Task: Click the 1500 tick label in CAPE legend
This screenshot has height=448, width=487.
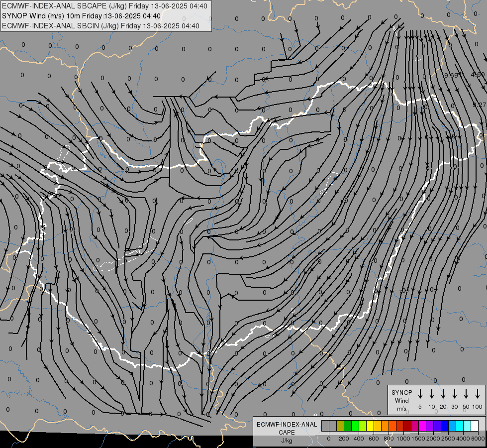Action: click(x=418, y=439)
